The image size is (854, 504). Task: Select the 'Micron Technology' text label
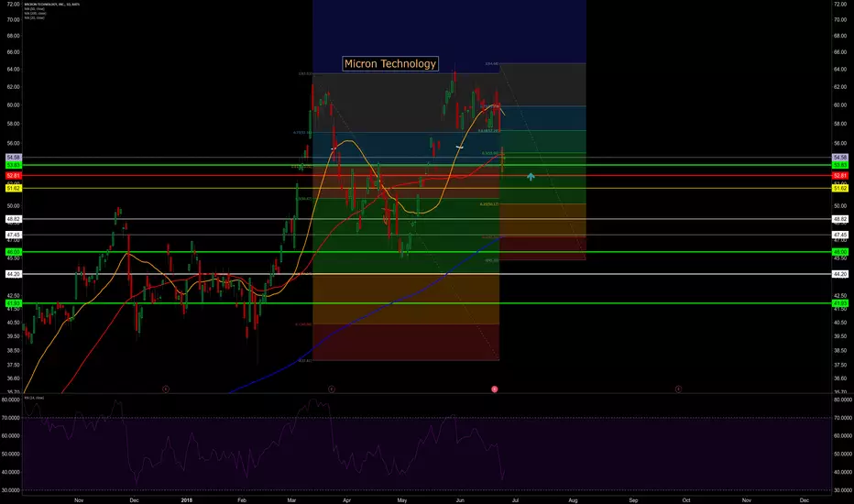click(x=390, y=64)
